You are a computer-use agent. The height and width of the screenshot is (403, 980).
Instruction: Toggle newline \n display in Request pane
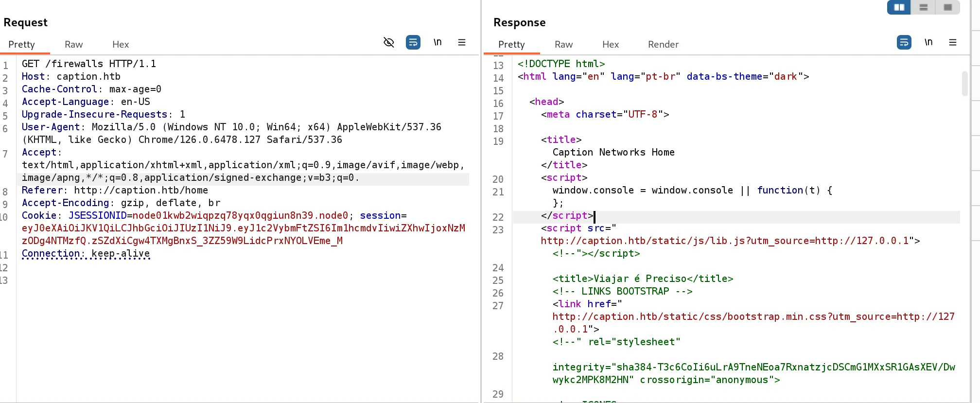tap(437, 42)
